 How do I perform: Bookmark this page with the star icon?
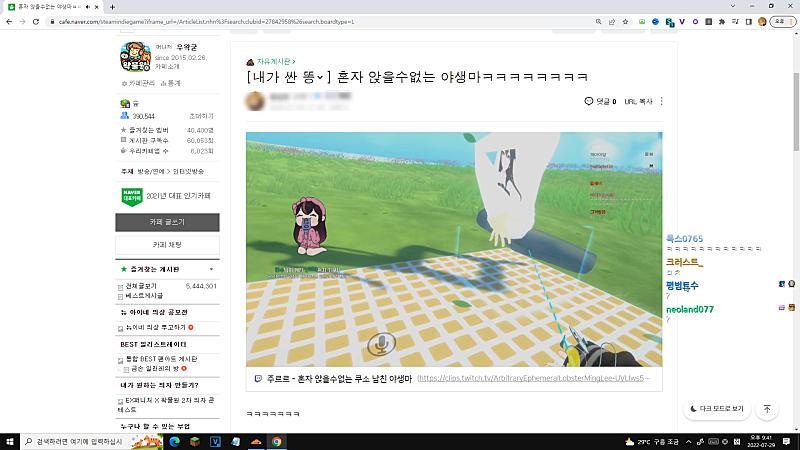(625, 22)
